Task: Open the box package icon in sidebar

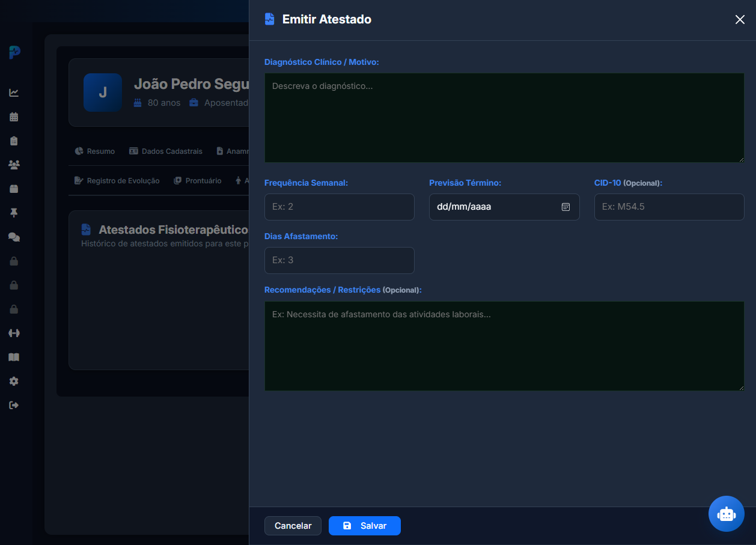Action: tap(14, 189)
